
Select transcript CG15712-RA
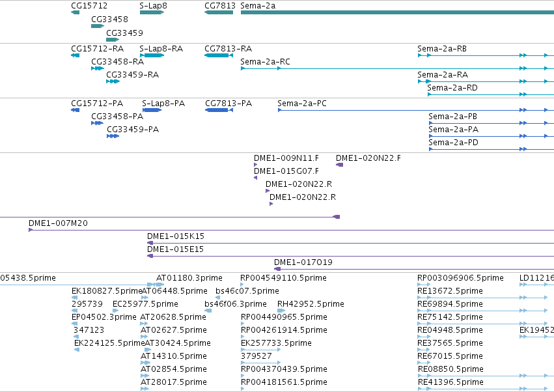(76, 55)
